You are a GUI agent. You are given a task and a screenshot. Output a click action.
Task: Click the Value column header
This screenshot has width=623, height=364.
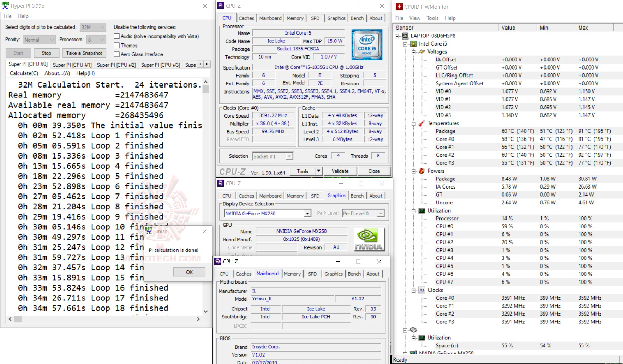click(508, 28)
